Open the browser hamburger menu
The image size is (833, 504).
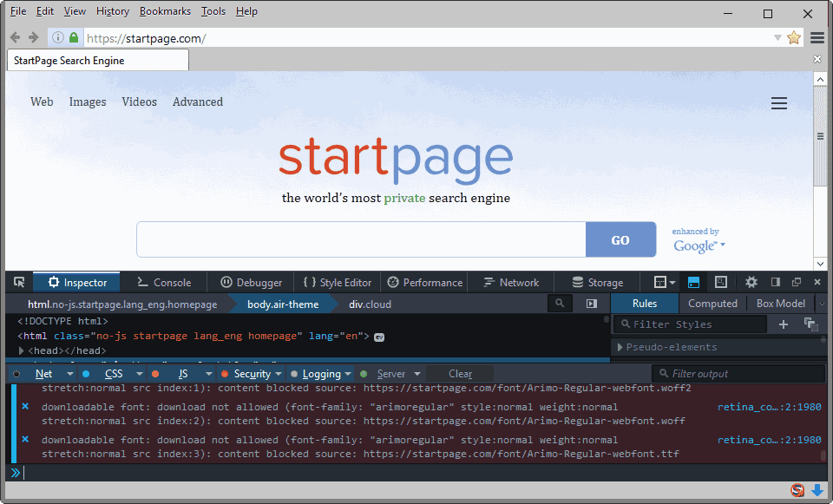817,37
